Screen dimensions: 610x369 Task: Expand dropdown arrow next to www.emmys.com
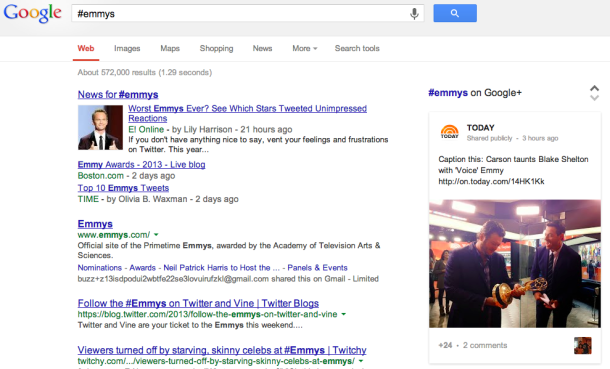click(x=156, y=235)
